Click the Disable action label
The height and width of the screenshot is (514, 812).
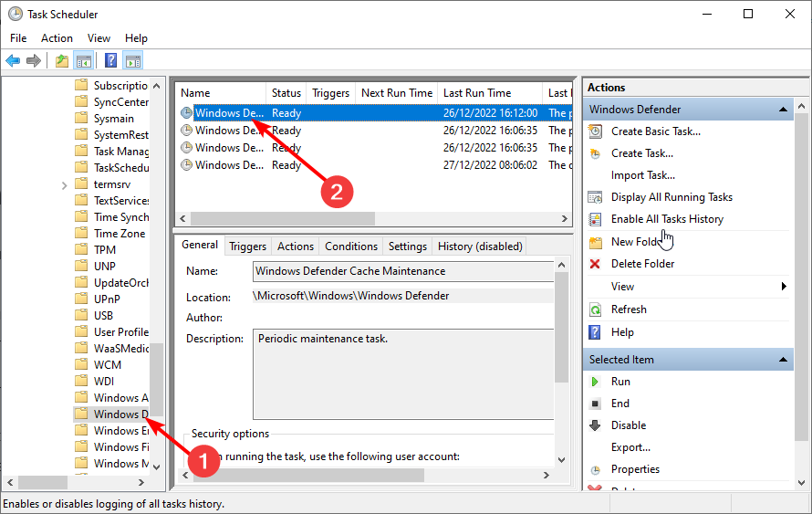(629, 425)
